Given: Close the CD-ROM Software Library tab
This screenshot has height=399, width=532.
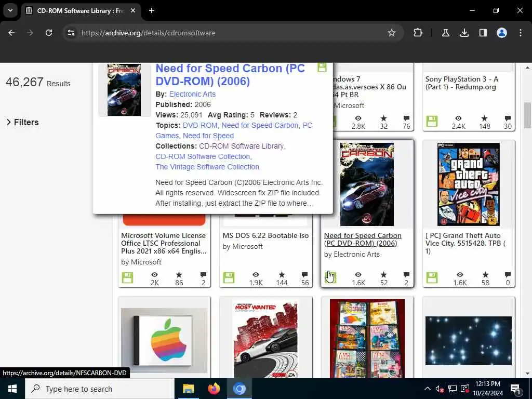Looking at the screenshot, I should (x=133, y=10).
